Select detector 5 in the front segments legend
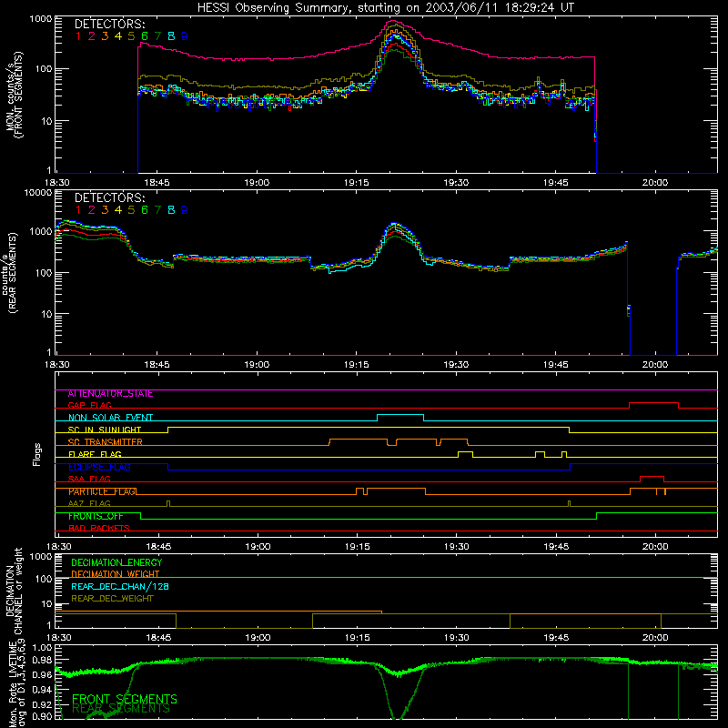The image size is (728, 728). (131, 35)
